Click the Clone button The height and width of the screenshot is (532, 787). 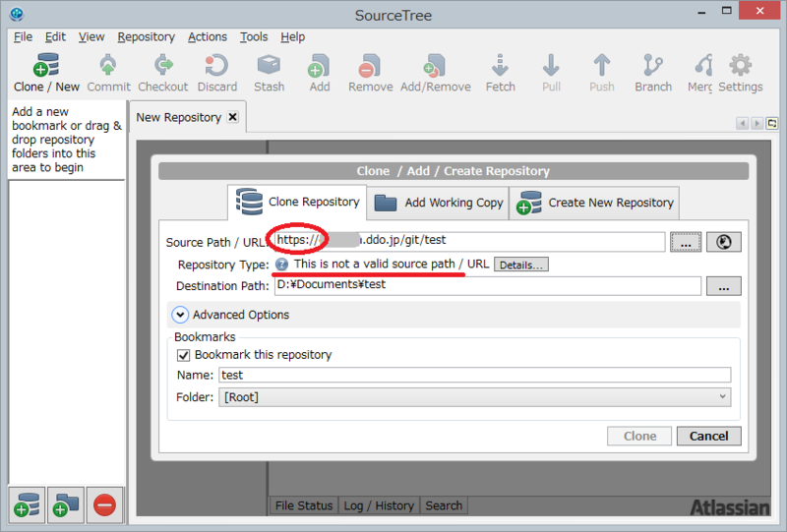coord(639,437)
